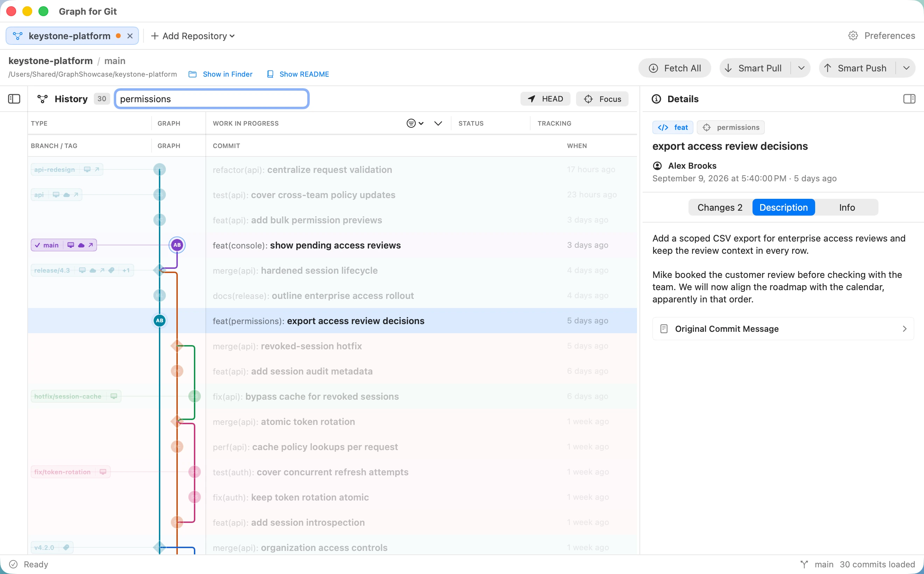Click the Alex Brooks author avatar icon
924x574 pixels.
click(657, 166)
